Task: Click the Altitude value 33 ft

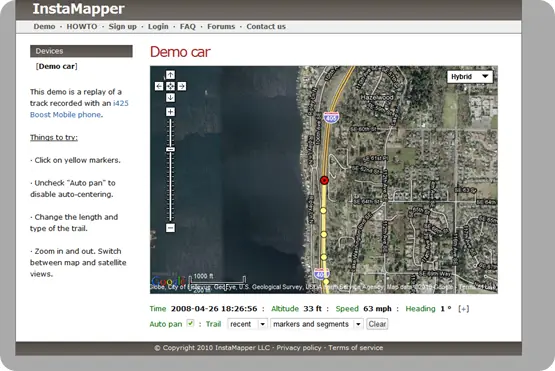Action: [x=312, y=309]
